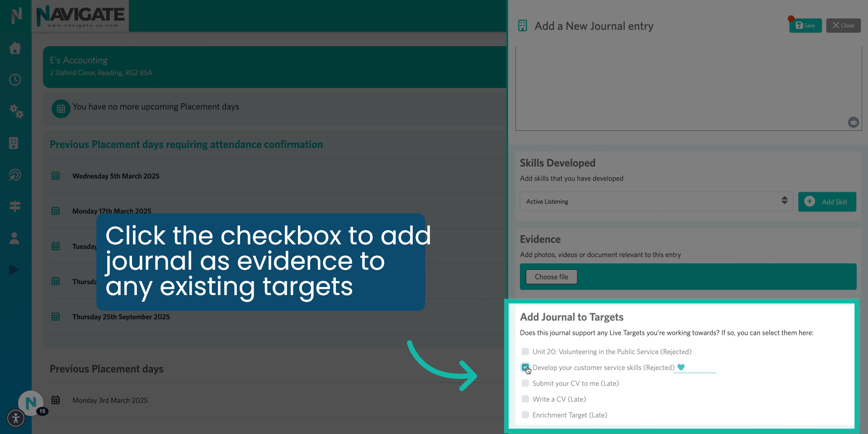Click the play triangle icon in the sidebar

(14, 270)
